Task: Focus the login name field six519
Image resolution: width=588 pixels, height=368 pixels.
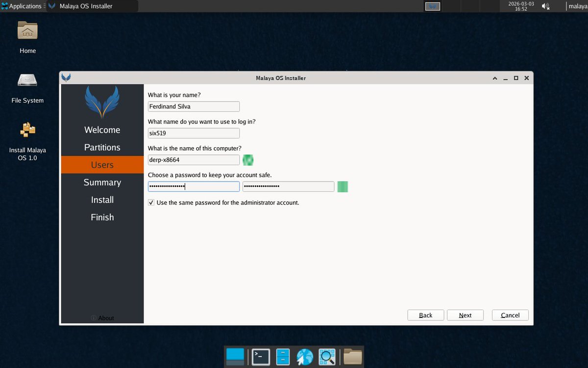Action: [x=194, y=133]
